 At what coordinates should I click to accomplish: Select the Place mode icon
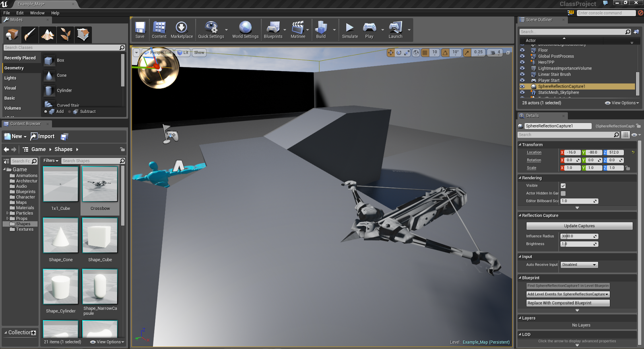[12, 35]
